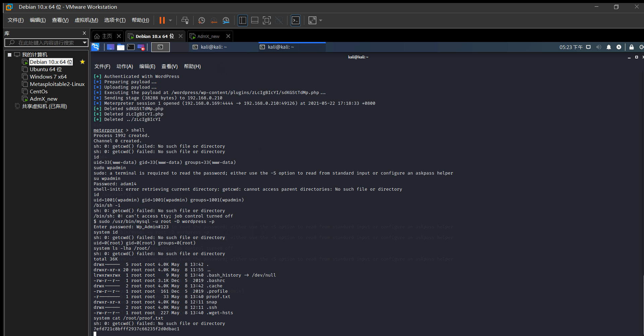644x336 pixels.
Task: Open terminal 动作(A) menu
Action: [125, 66]
